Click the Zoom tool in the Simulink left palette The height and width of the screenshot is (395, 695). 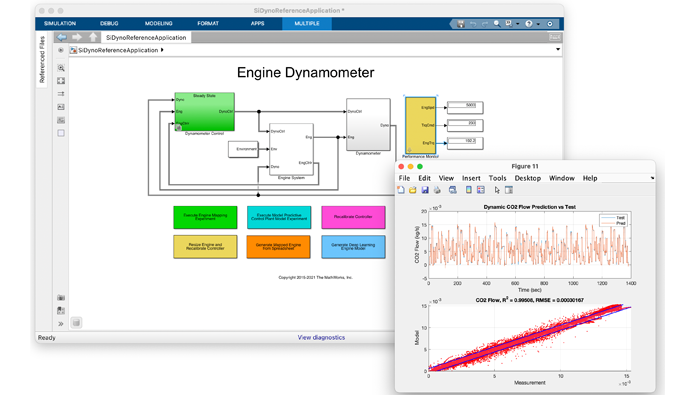point(61,68)
